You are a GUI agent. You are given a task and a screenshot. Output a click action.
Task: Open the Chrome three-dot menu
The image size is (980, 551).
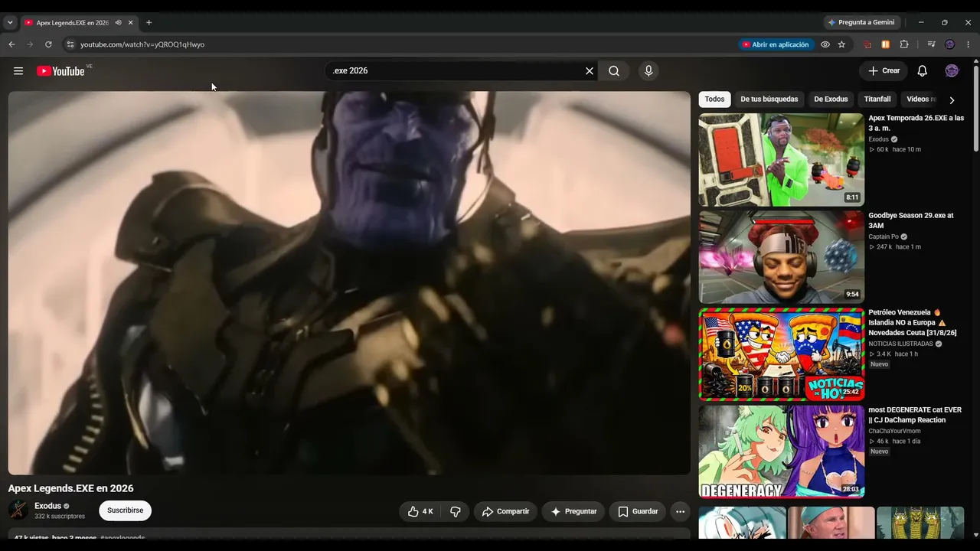point(969,44)
